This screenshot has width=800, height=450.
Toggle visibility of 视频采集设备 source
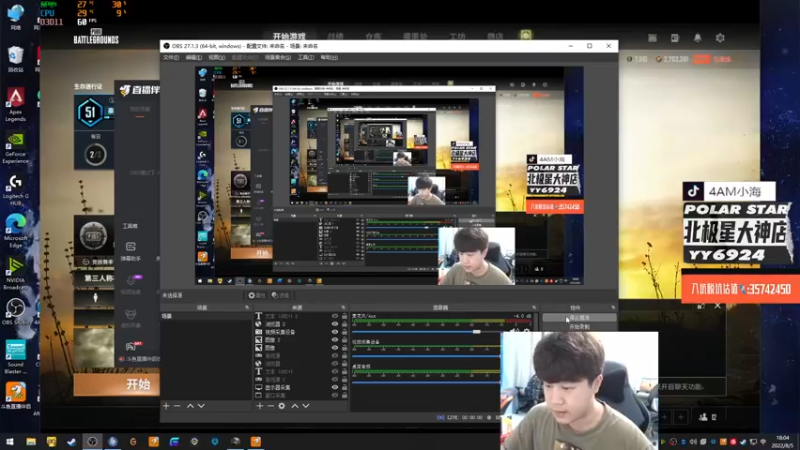[335, 332]
